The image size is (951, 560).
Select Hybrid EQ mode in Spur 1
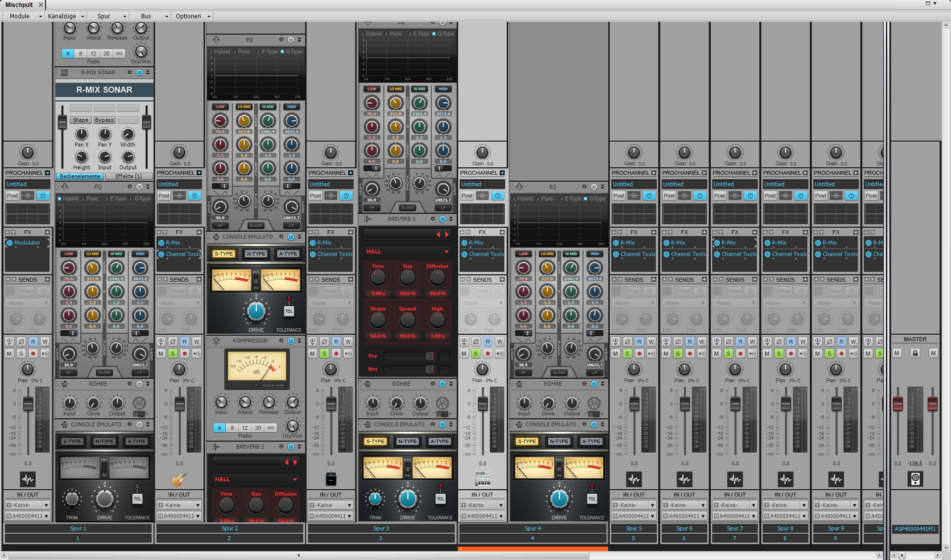(68, 199)
